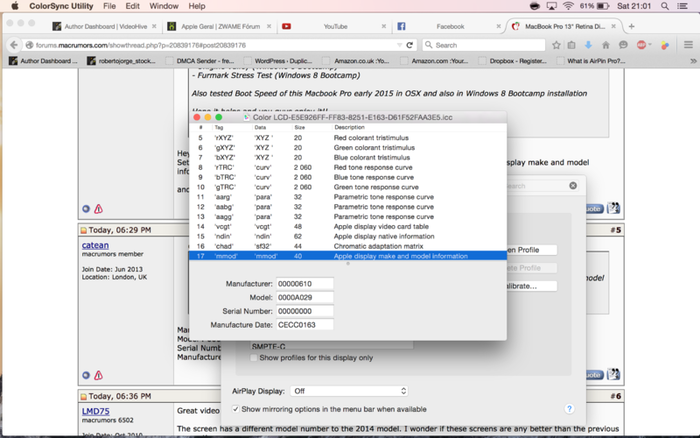
Task: Select the 'bXYZ' Blue colorant tristimulus row
Action: [x=348, y=158]
